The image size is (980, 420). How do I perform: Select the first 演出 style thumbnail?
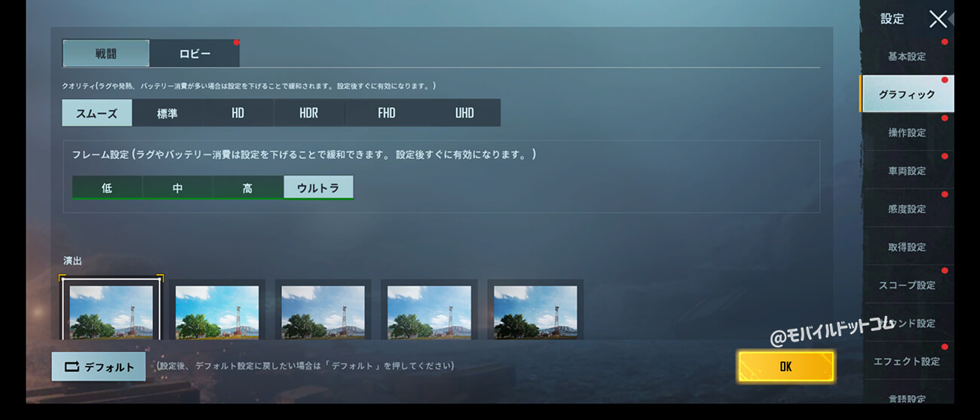point(111,310)
